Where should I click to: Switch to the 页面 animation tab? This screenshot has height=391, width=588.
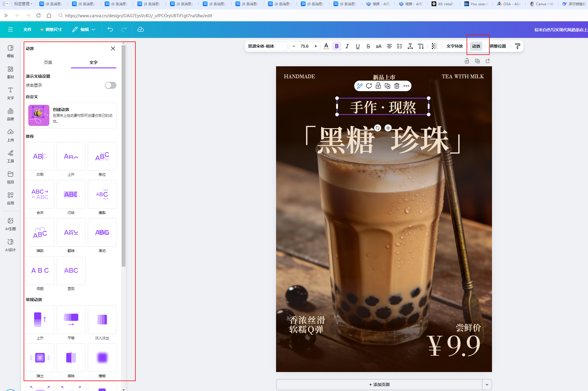[x=48, y=62]
